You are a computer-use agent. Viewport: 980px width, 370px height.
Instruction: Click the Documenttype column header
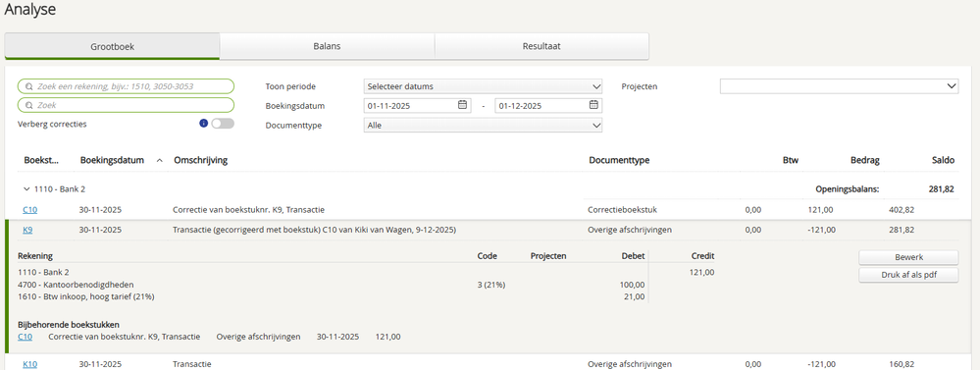coord(619,161)
